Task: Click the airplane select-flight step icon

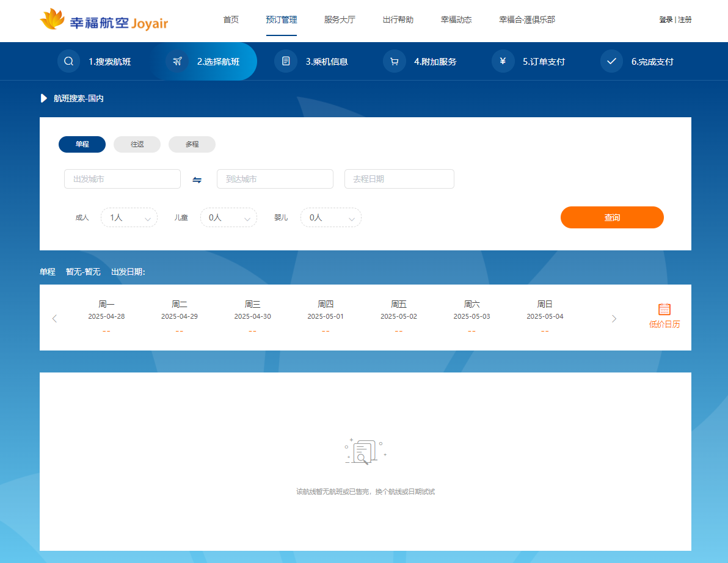Action: [x=177, y=61]
